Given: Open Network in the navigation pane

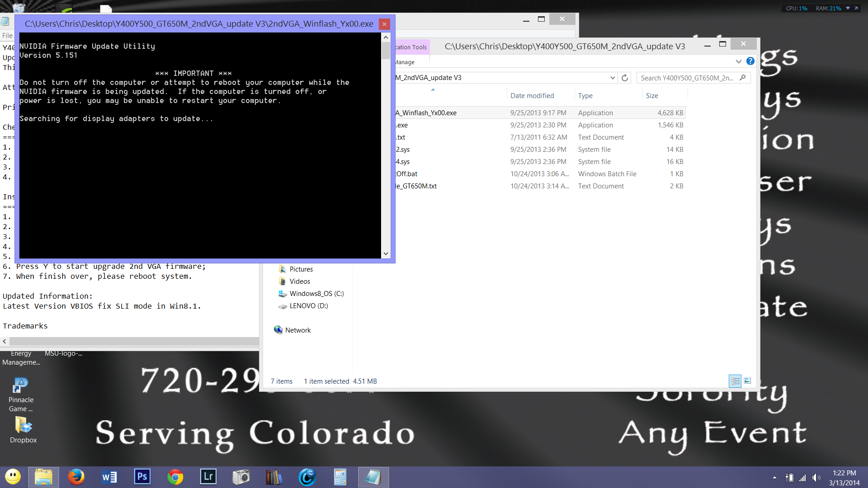Looking at the screenshot, I should coord(292,330).
